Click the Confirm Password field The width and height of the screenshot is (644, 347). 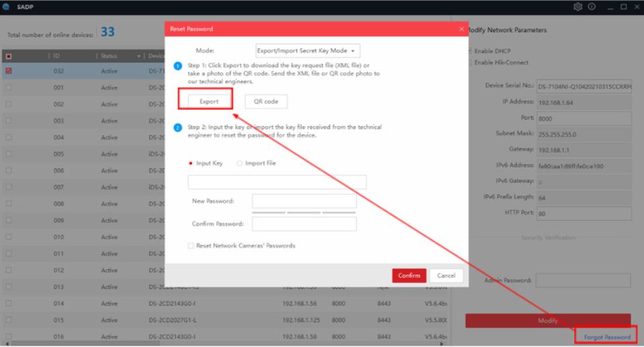(x=304, y=224)
